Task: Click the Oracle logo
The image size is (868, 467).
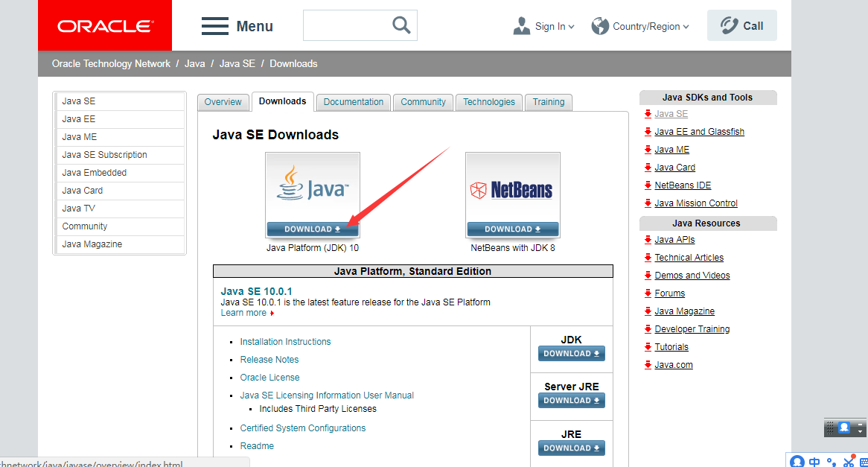Action: click(105, 25)
